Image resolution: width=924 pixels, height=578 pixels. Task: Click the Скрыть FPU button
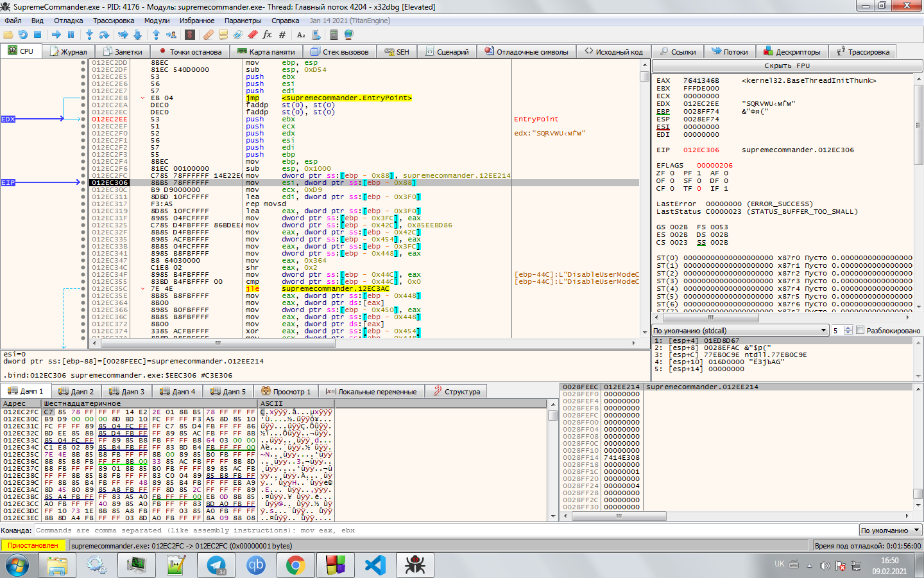click(787, 66)
